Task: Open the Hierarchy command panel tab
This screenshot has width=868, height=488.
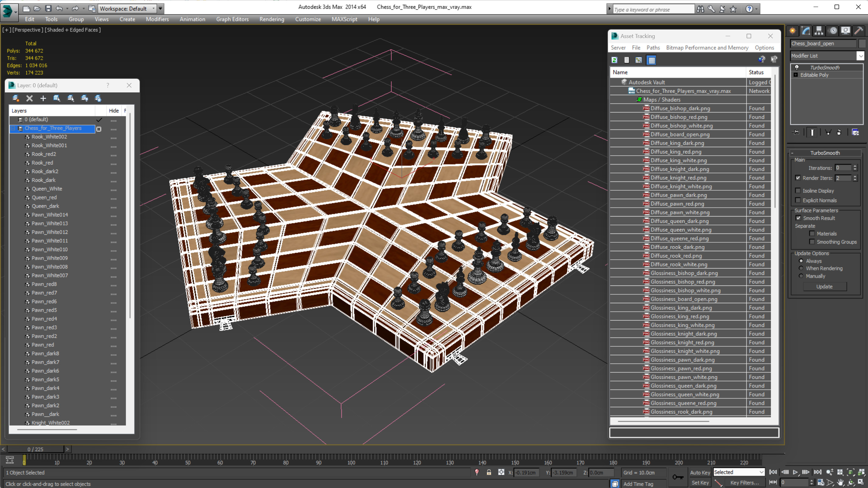Action: click(x=819, y=31)
